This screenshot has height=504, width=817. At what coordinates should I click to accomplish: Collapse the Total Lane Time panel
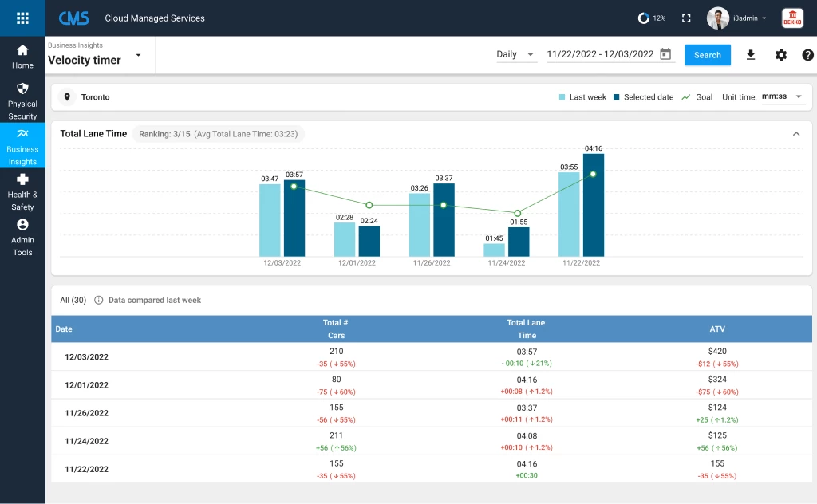tap(795, 134)
